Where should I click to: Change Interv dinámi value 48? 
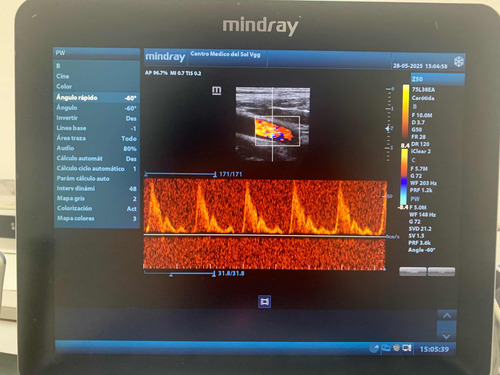coord(96,188)
